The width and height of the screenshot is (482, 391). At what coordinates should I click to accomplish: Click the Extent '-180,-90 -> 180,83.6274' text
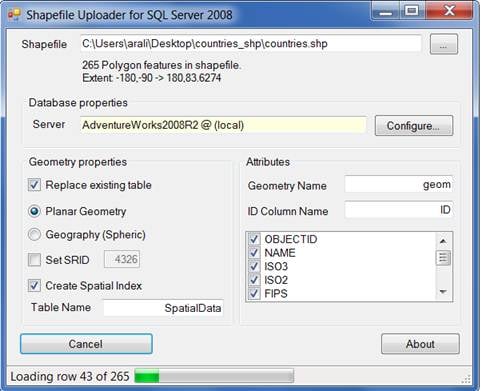(152, 78)
